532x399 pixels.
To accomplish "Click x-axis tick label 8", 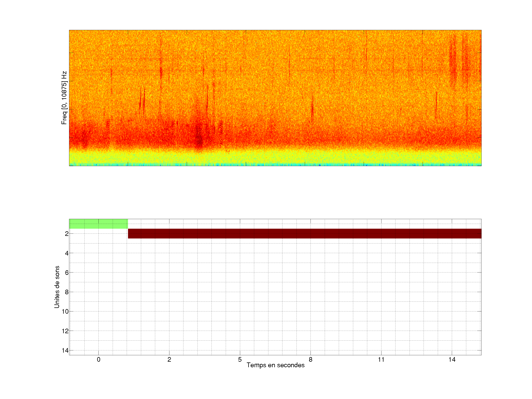I will [311, 359].
